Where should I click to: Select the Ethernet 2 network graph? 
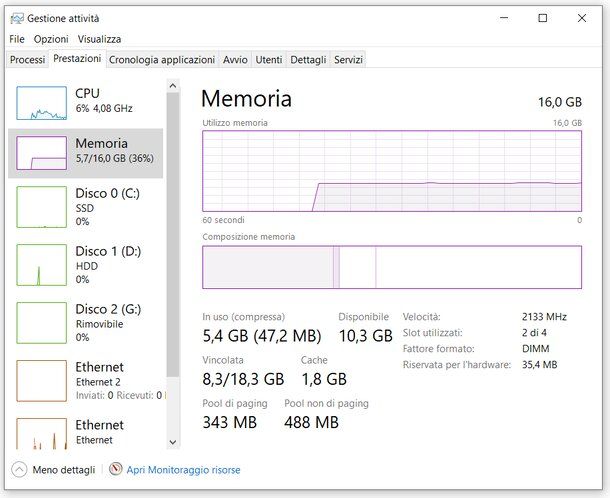[41, 380]
